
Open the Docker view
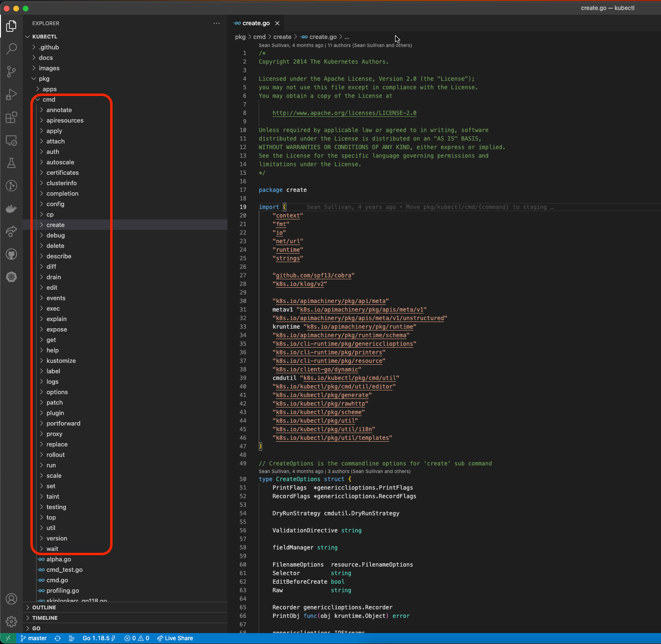(x=11, y=208)
